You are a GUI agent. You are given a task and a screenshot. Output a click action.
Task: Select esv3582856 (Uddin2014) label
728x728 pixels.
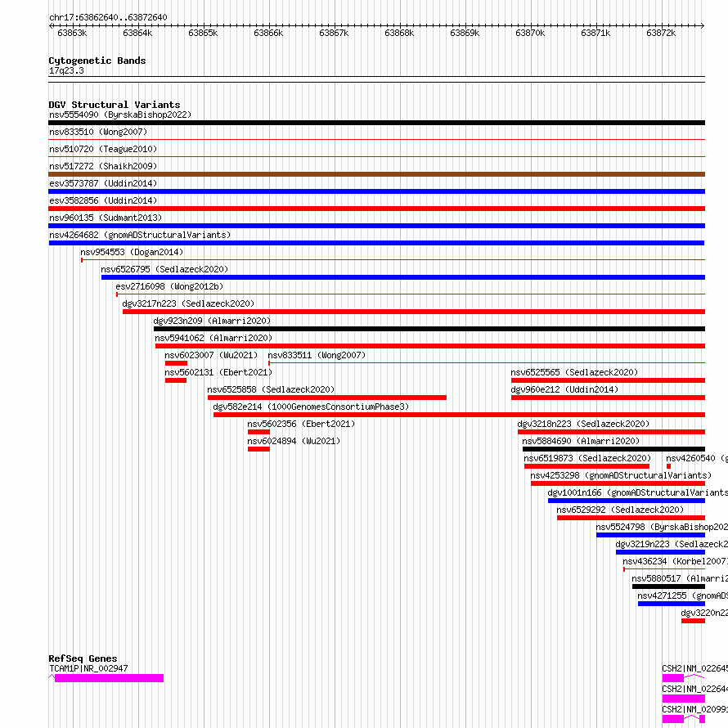pos(103,200)
